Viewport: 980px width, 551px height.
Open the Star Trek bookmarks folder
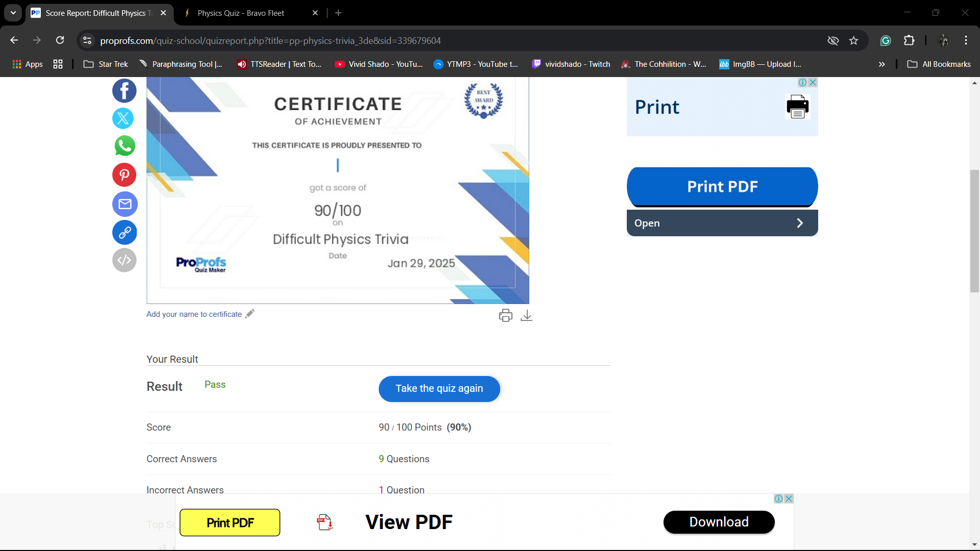click(106, 64)
